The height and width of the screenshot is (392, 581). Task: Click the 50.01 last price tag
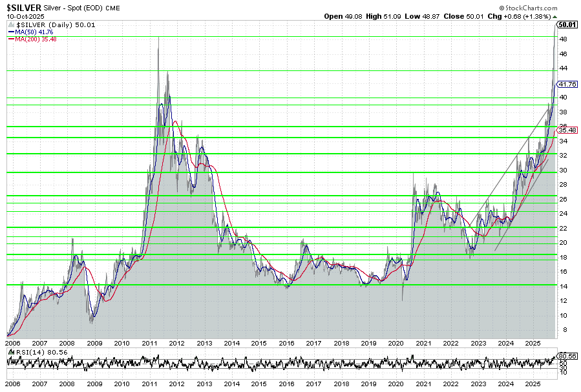click(567, 24)
